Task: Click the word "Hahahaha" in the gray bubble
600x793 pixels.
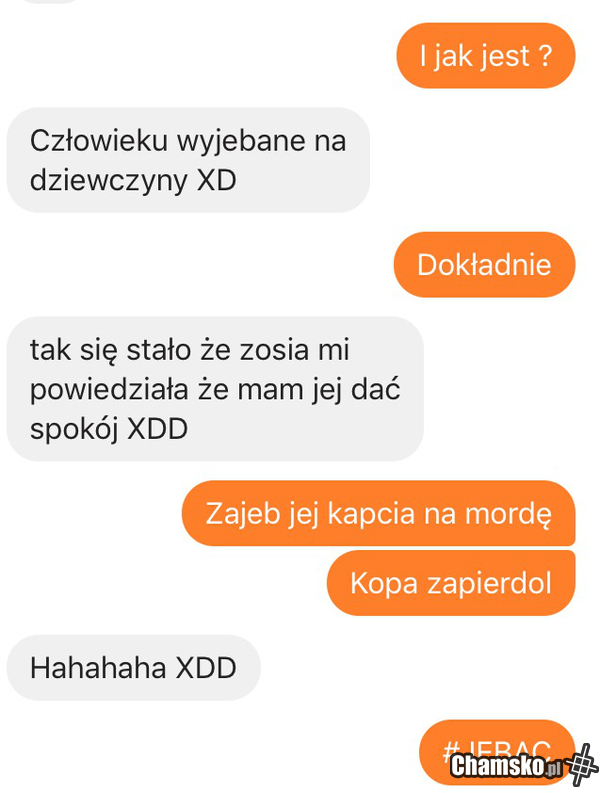Action: (x=98, y=668)
